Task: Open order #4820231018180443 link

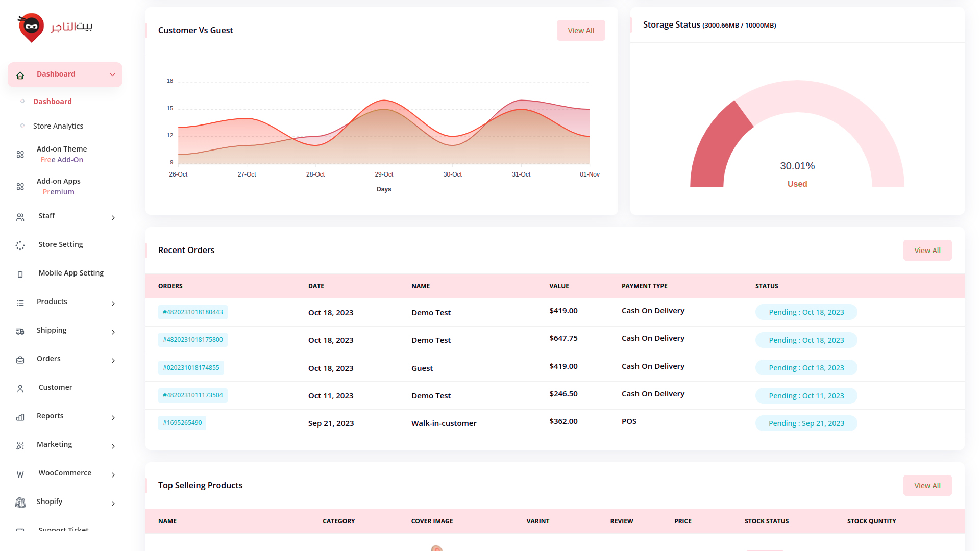Action: (193, 312)
